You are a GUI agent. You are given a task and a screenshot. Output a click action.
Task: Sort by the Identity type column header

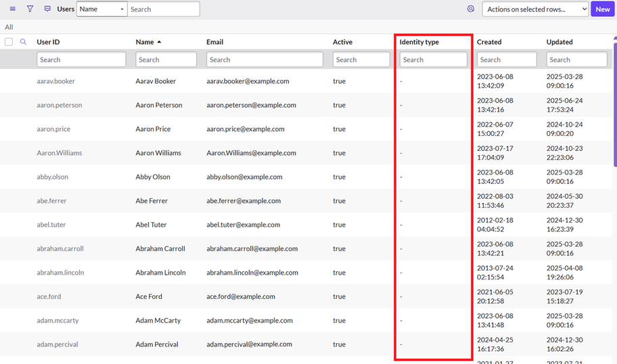point(419,42)
